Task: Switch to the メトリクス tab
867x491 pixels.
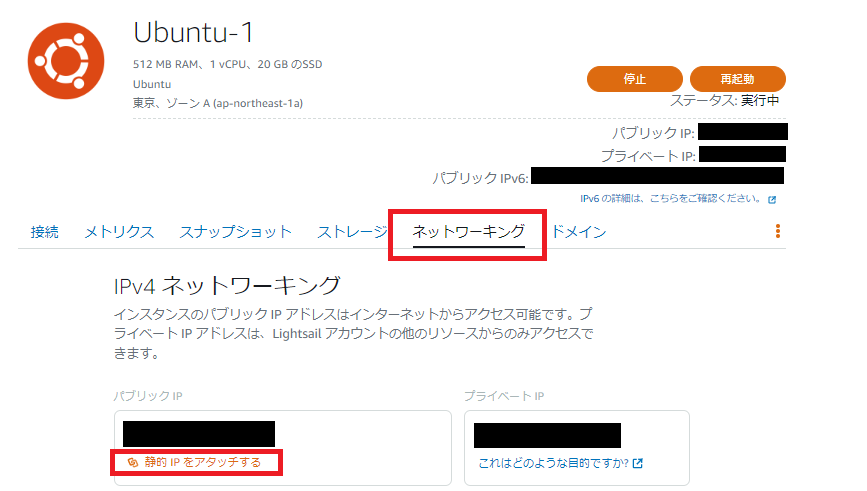Action: tap(119, 232)
